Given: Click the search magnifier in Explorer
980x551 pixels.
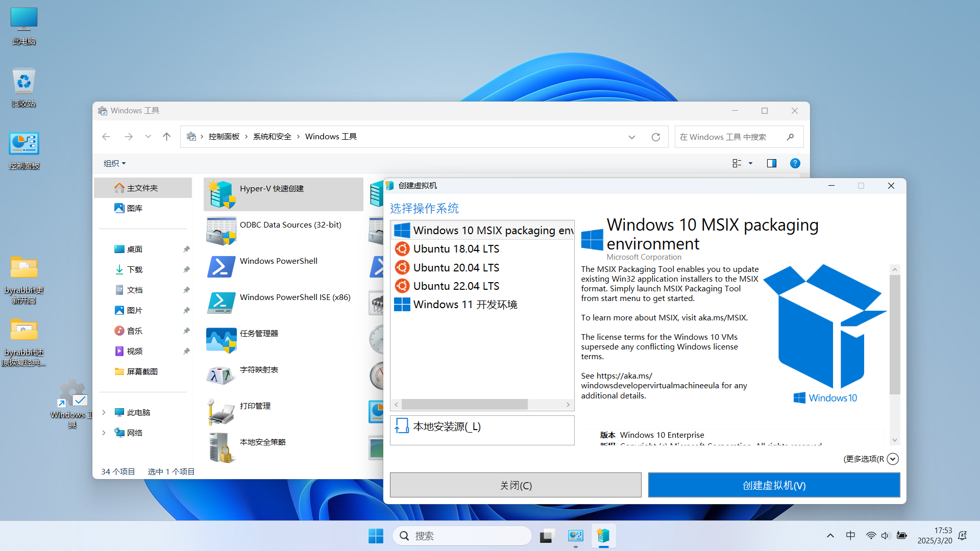Looking at the screenshot, I should [791, 137].
